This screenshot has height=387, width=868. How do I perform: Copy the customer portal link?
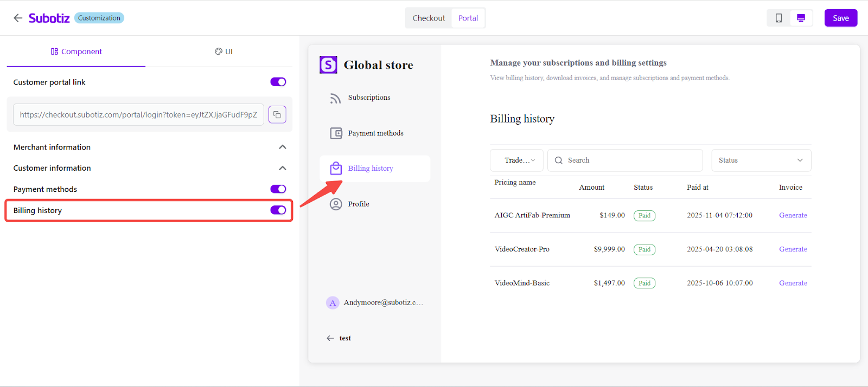click(277, 114)
